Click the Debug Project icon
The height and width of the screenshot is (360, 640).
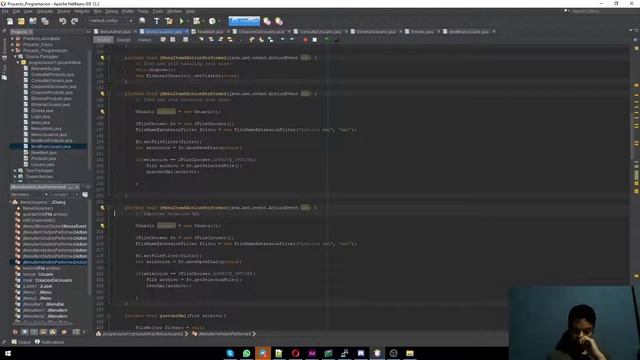click(197, 21)
